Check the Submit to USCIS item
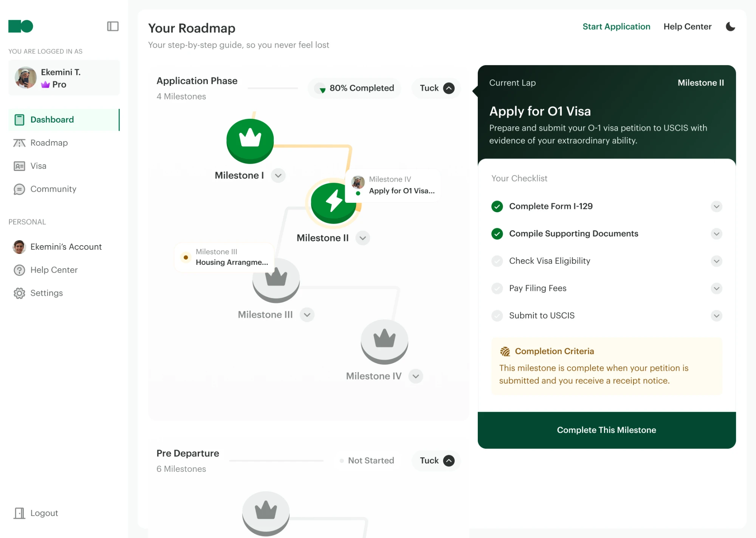 pos(497,316)
